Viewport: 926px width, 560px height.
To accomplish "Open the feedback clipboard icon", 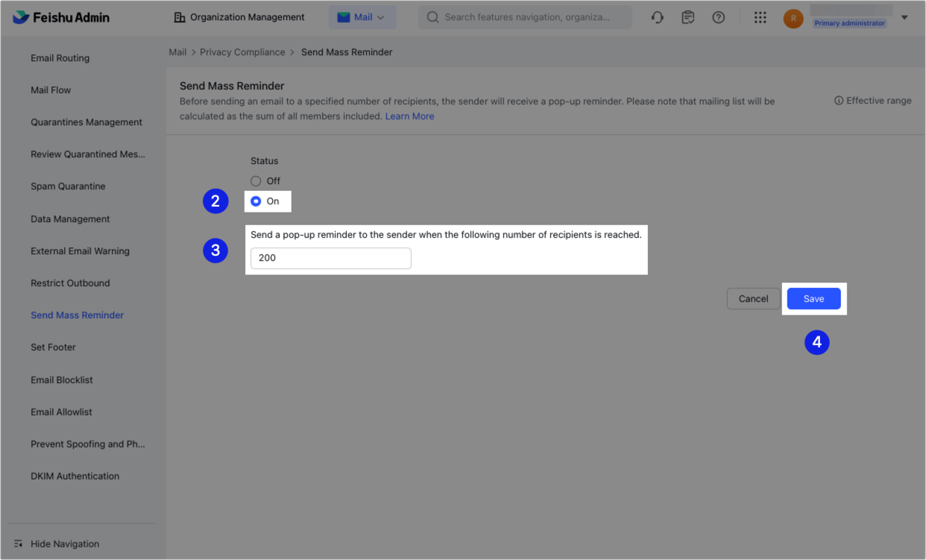I will click(x=687, y=16).
